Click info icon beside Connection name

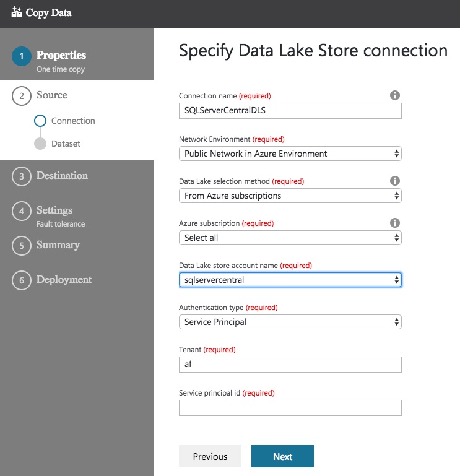(395, 95)
